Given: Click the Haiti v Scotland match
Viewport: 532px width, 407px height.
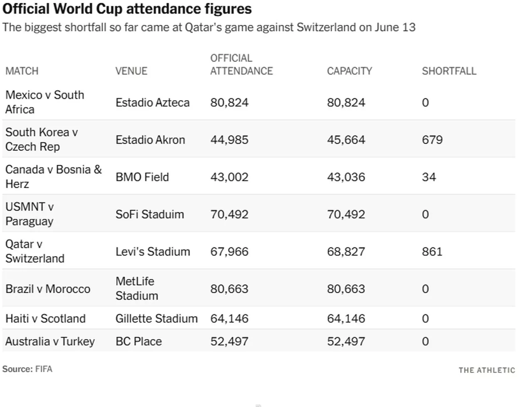Looking at the screenshot, I should coord(45,319).
